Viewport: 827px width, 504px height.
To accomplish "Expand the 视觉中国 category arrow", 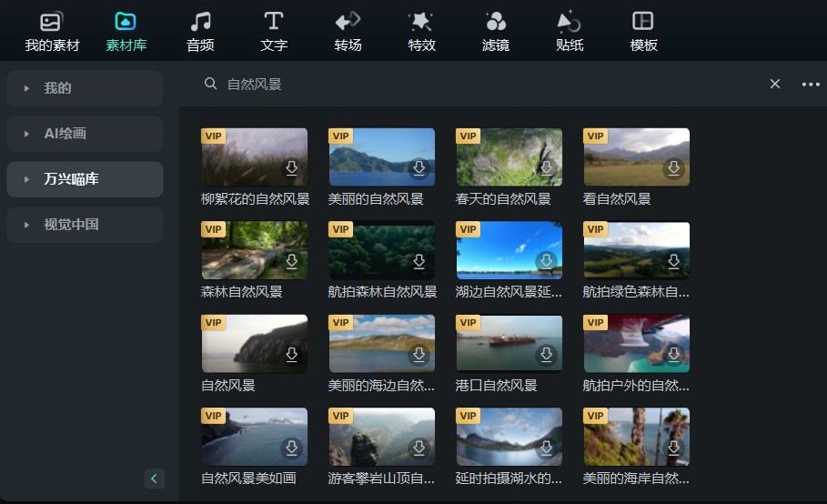I will pos(26,225).
